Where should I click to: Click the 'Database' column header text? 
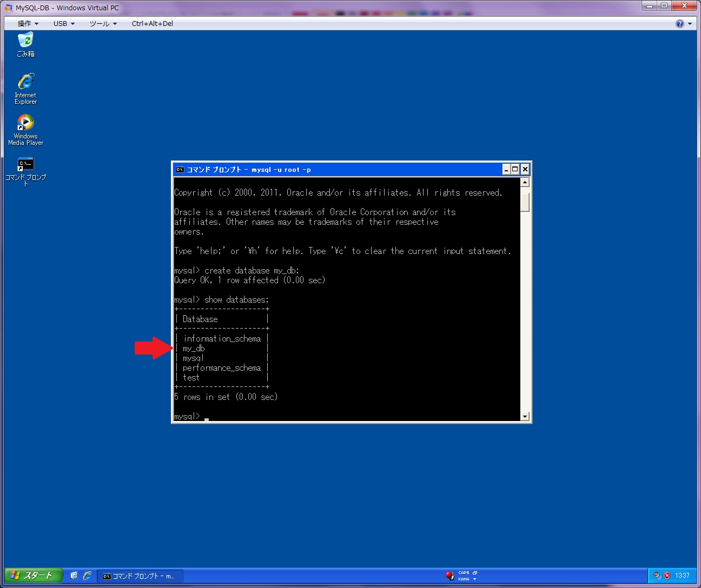click(200, 319)
